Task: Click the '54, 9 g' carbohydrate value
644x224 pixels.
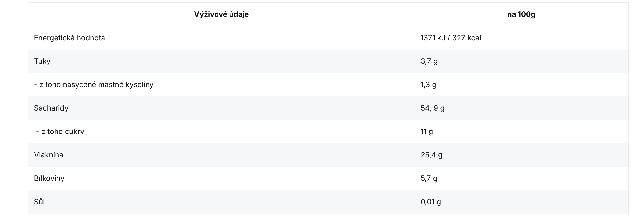Action: (x=433, y=108)
